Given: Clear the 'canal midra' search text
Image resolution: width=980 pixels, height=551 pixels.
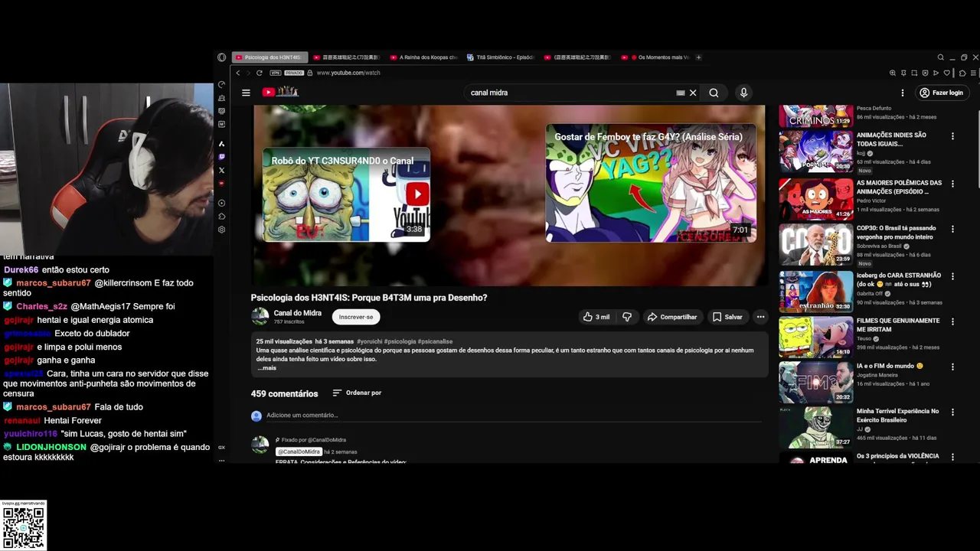Looking at the screenshot, I should click(x=693, y=93).
